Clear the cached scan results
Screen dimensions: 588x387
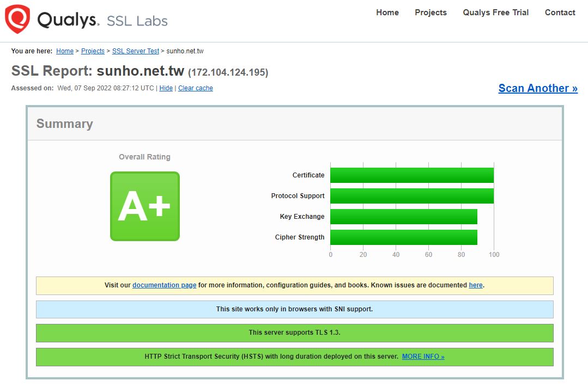[x=195, y=88]
